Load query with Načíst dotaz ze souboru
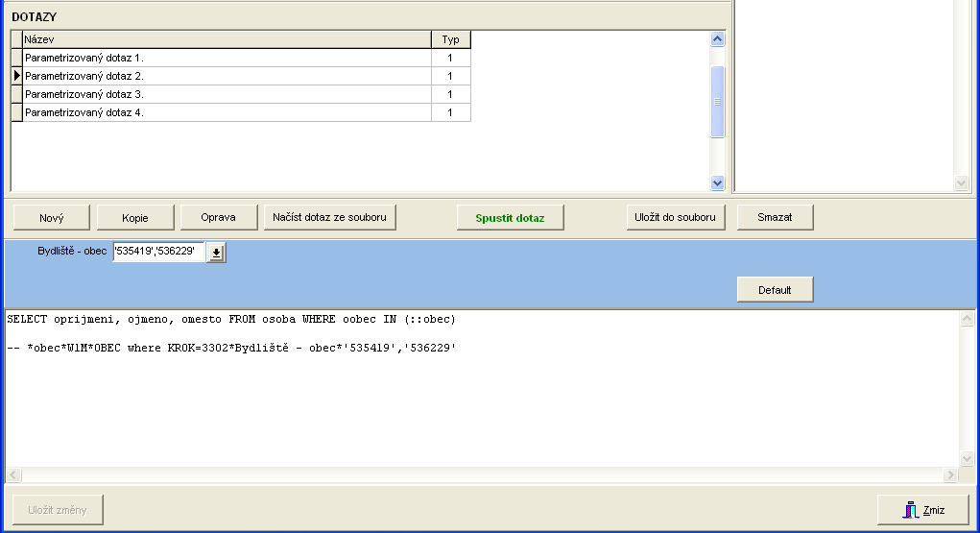This screenshot has width=980, height=533. click(x=329, y=218)
